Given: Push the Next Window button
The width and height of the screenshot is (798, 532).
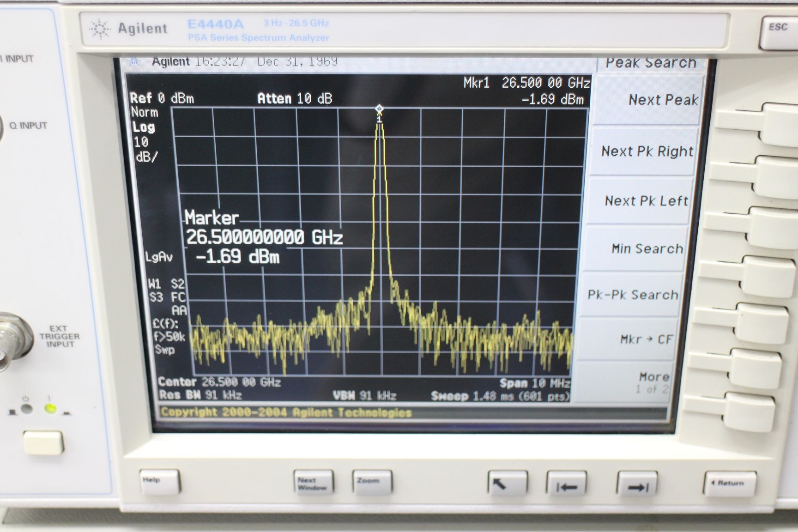Looking at the screenshot, I should click(x=313, y=483).
